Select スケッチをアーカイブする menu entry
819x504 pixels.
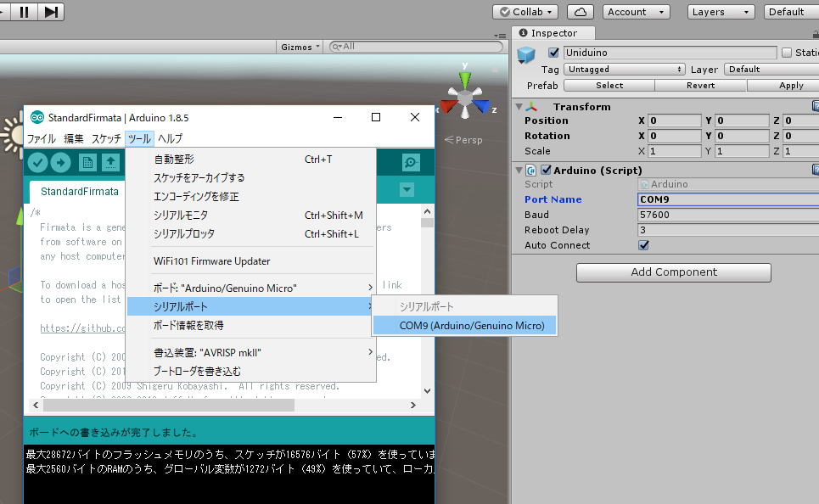coord(250,178)
